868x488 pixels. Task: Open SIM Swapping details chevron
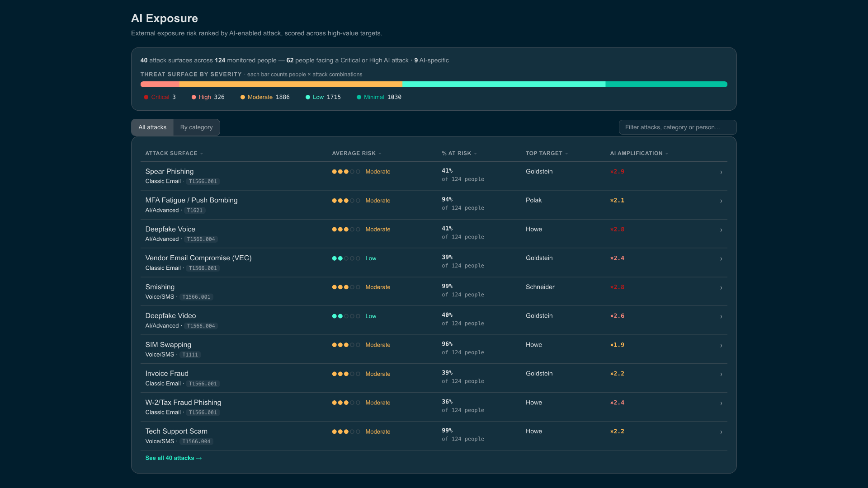point(721,346)
